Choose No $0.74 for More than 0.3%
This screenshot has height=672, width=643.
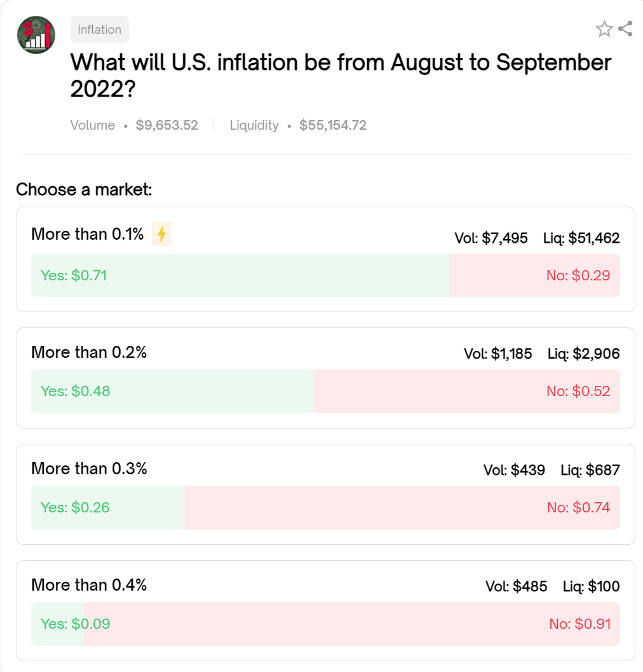click(578, 507)
